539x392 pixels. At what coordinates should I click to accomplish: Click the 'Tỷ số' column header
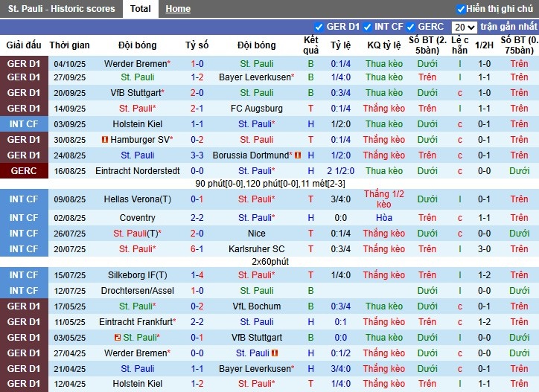[x=197, y=45]
